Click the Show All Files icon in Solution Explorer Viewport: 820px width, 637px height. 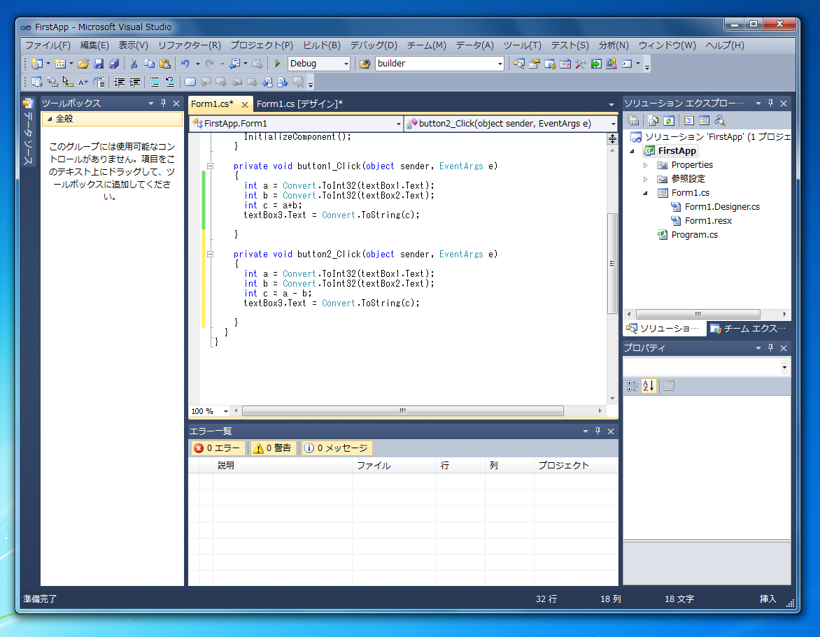(652, 121)
